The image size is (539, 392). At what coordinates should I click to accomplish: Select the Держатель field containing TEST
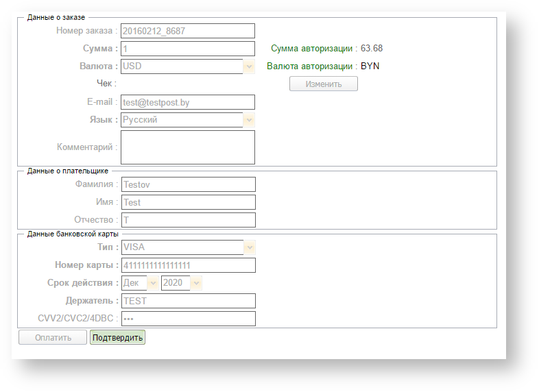click(187, 301)
